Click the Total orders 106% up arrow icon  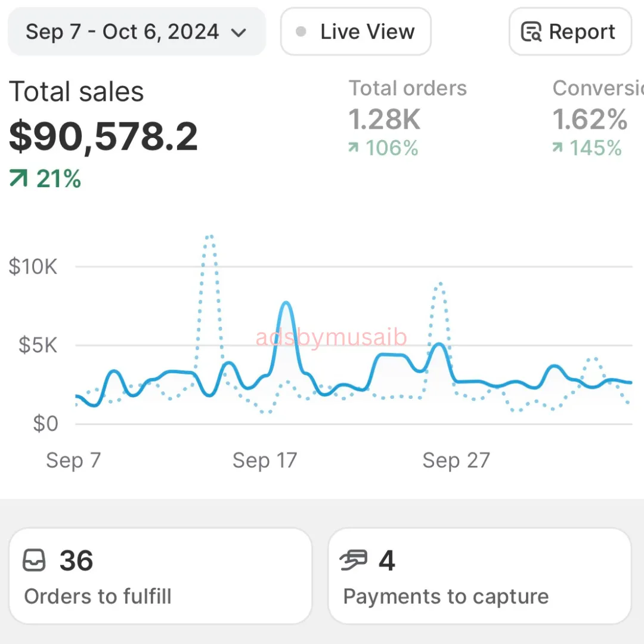[354, 147]
